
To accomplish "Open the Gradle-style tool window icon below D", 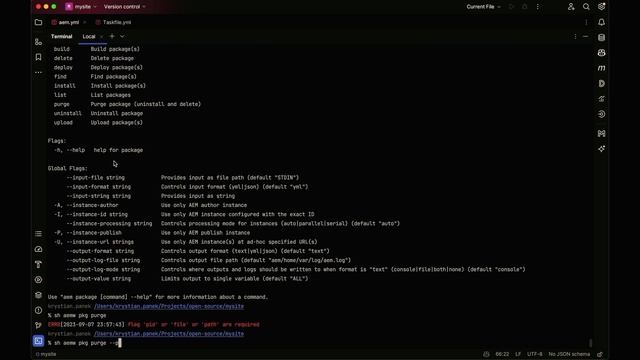I will pyautogui.click(x=601, y=99).
